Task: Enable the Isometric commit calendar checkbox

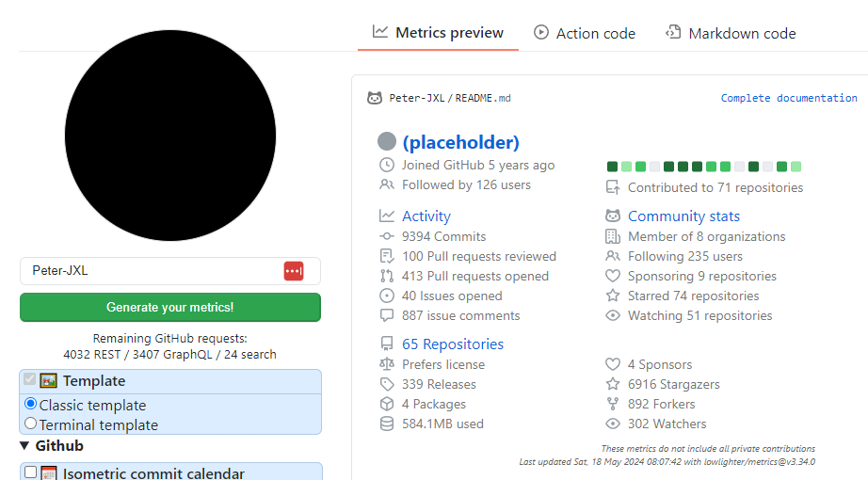Action: click(30, 472)
